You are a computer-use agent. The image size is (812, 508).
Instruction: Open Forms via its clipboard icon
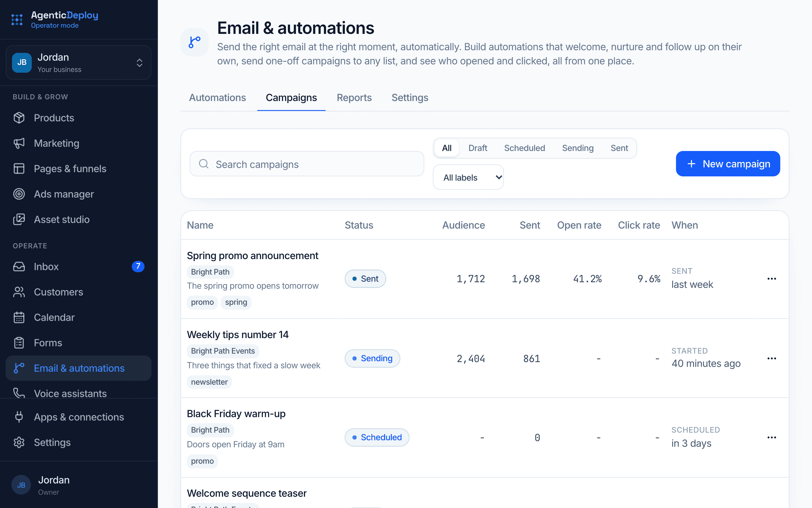19,343
